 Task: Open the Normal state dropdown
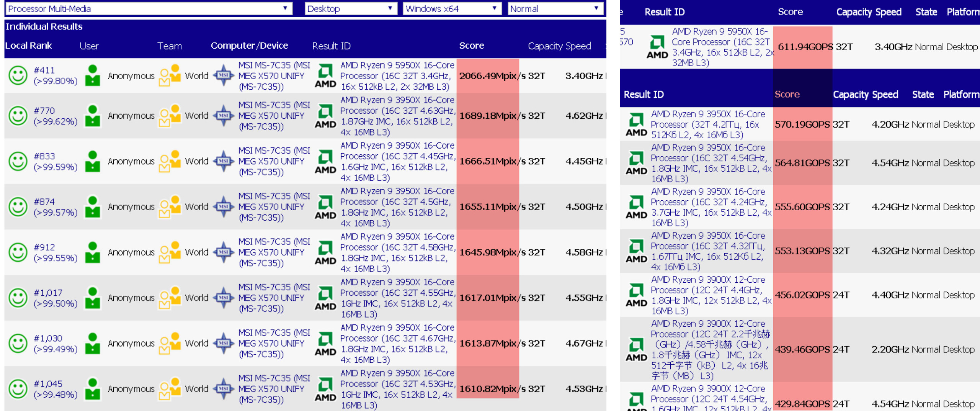click(x=555, y=8)
